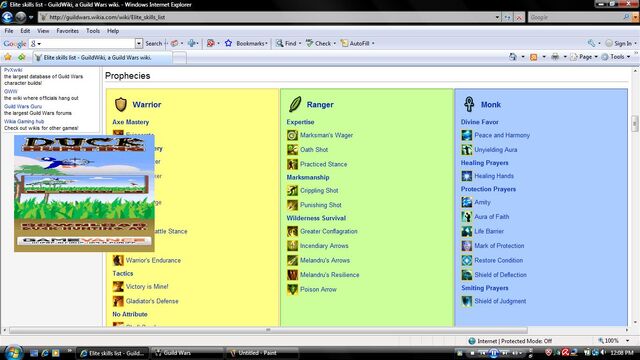Open the Unyielding Aura skill link

[x=496, y=150]
